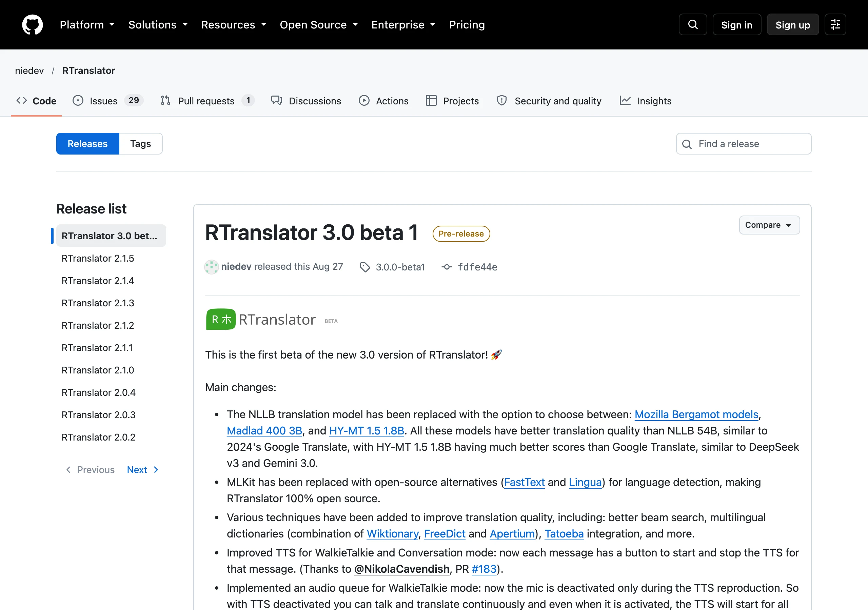868x610 pixels.
Task: Switch to the Code tab
Action: [x=36, y=101]
